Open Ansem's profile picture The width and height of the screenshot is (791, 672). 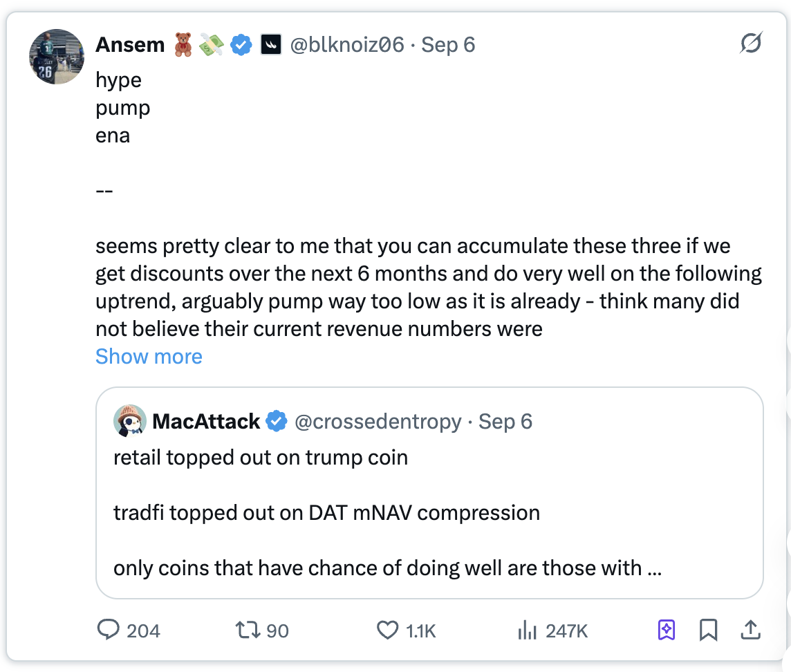tap(57, 57)
